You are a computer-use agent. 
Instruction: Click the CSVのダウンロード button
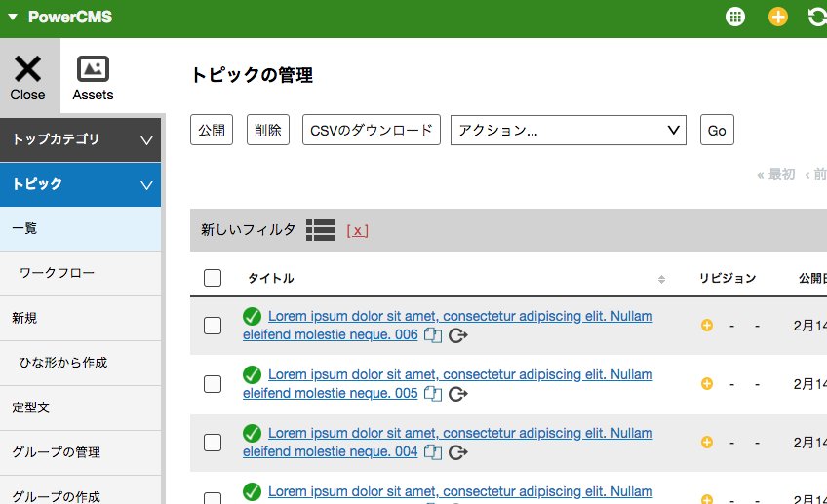pyautogui.click(x=372, y=130)
